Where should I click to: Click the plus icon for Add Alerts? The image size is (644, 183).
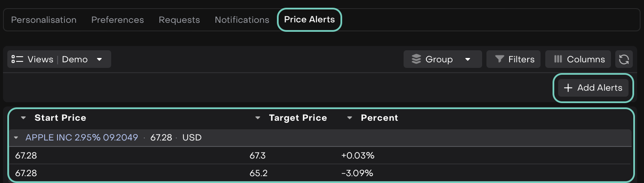[x=568, y=88]
